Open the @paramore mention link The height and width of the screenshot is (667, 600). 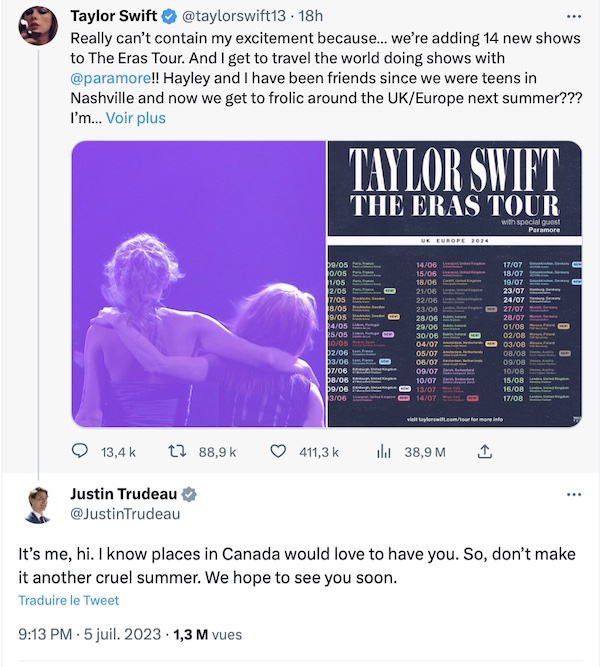[x=110, y=78]
